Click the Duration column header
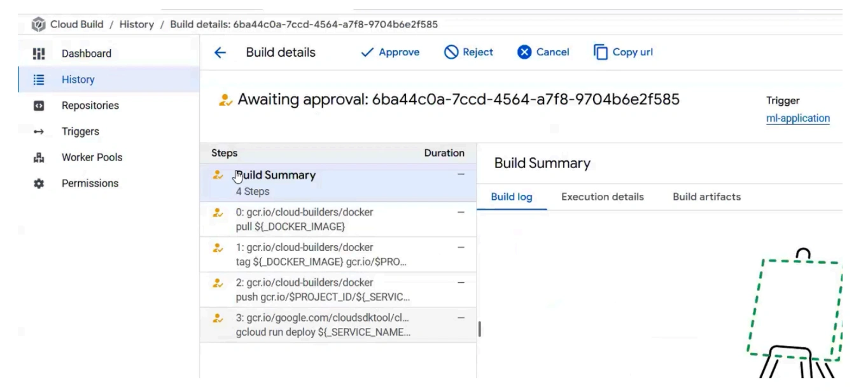Screen dimensions: 868x391 click(444, 153)
